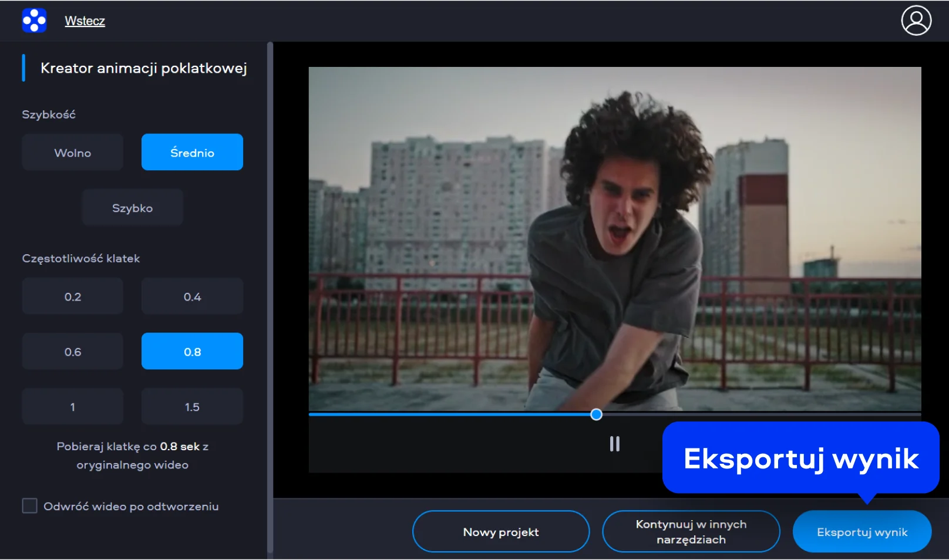Viewport: 949px width, 560px height.
Task: Set frame rate to 1
Action: pos(73,407)
